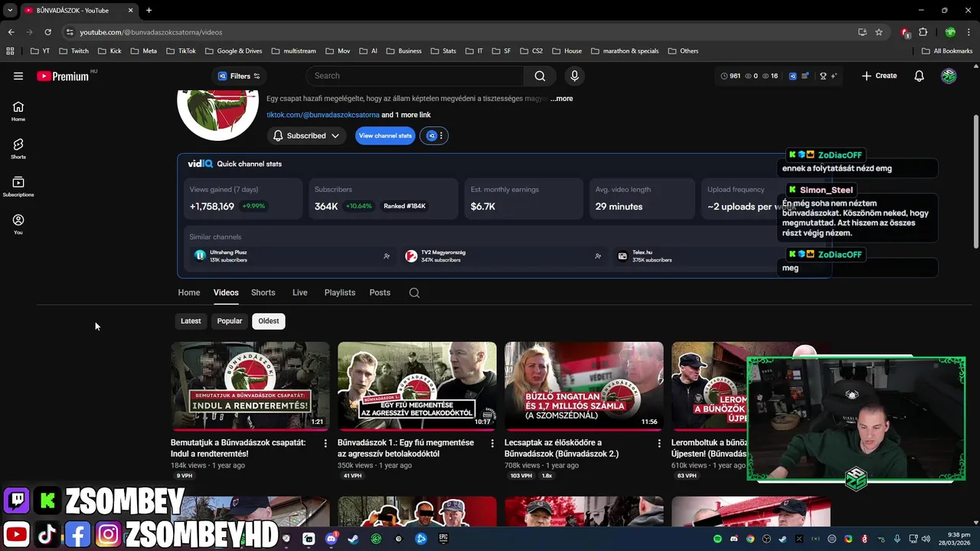Switch to channel Shorts tab

263,292
